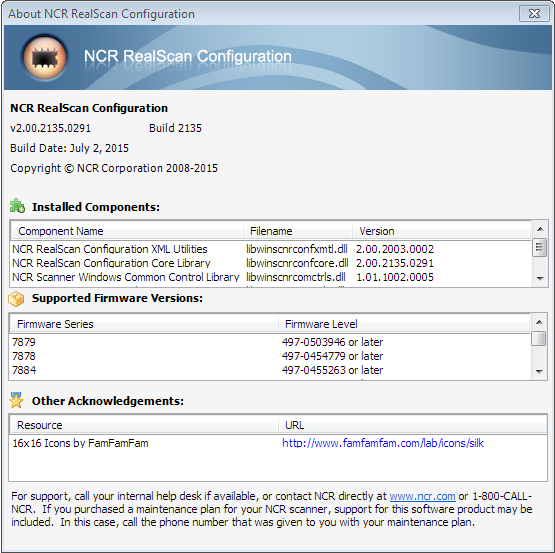The width and height of the screenshot is (555, 553).
Task: Select firmware series 7884 row
Action: tap(270, 370)
